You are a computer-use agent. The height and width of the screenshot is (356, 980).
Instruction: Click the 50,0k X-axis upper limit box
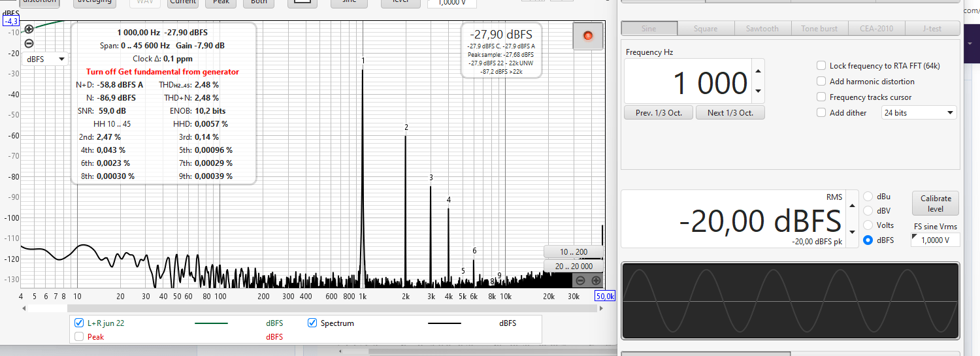click(605, 297)
